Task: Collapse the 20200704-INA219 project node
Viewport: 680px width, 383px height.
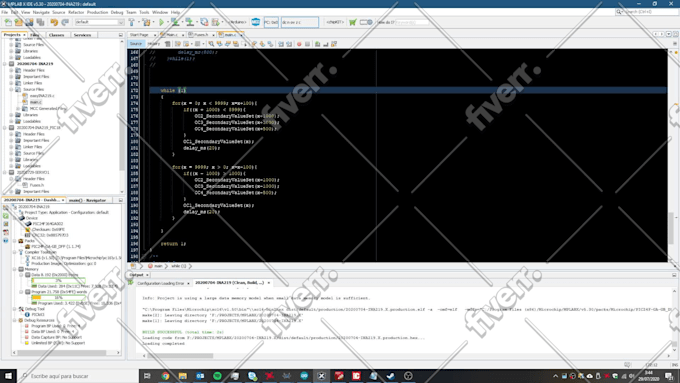Action: 5,64
